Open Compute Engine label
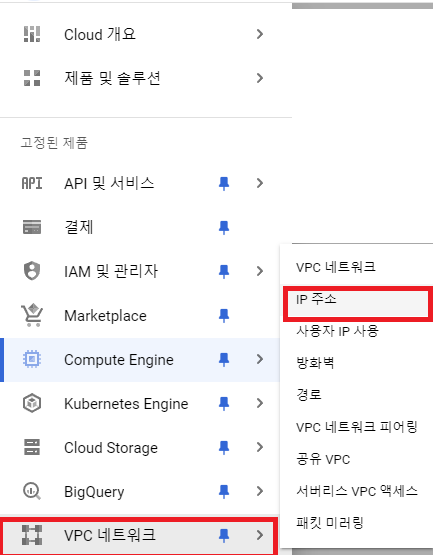Viewport: 433px width, 555px height. coord(119,360)
